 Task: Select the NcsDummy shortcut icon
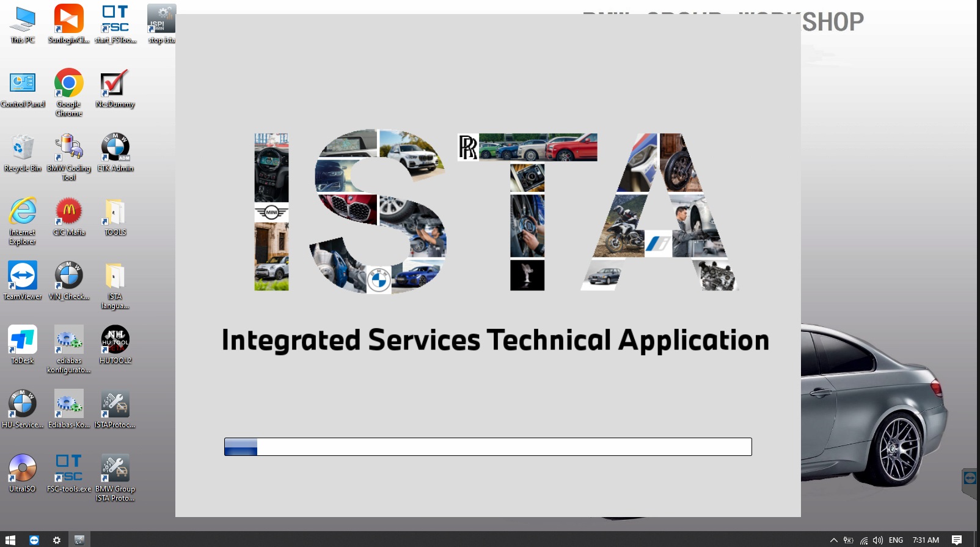tap(115, 89)
